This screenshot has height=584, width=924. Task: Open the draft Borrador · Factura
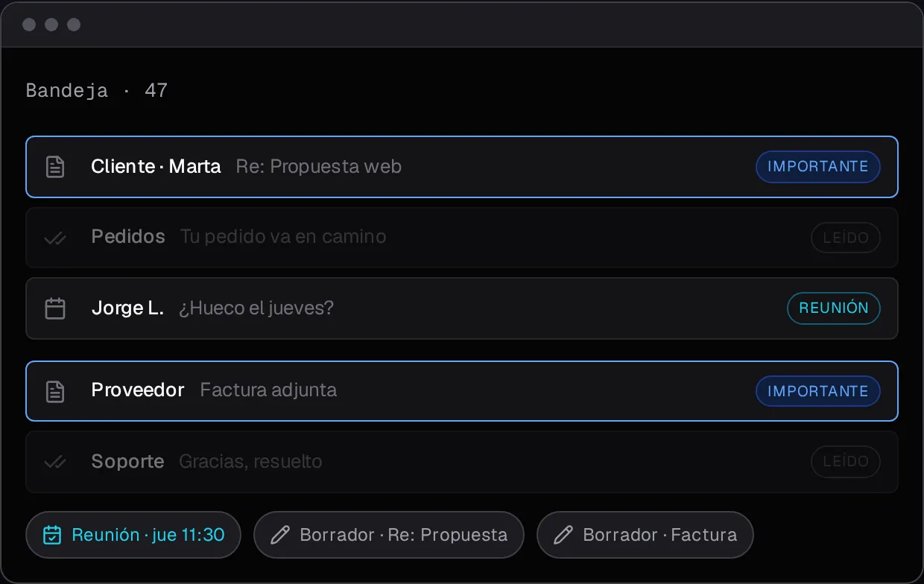pyautogui.click(x=645, y=535)
